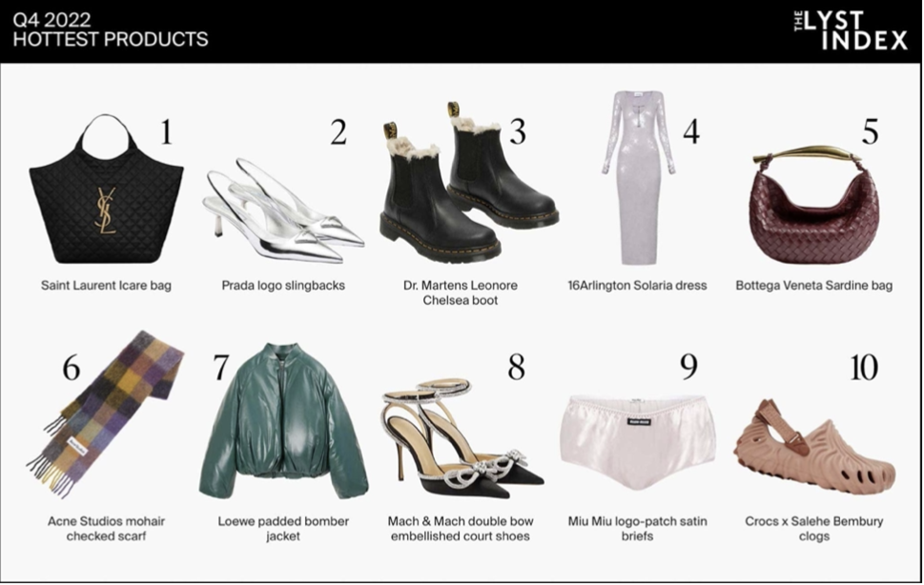Click the green Loewe bomber jacket image
The image size is (924, 585).
283,421
